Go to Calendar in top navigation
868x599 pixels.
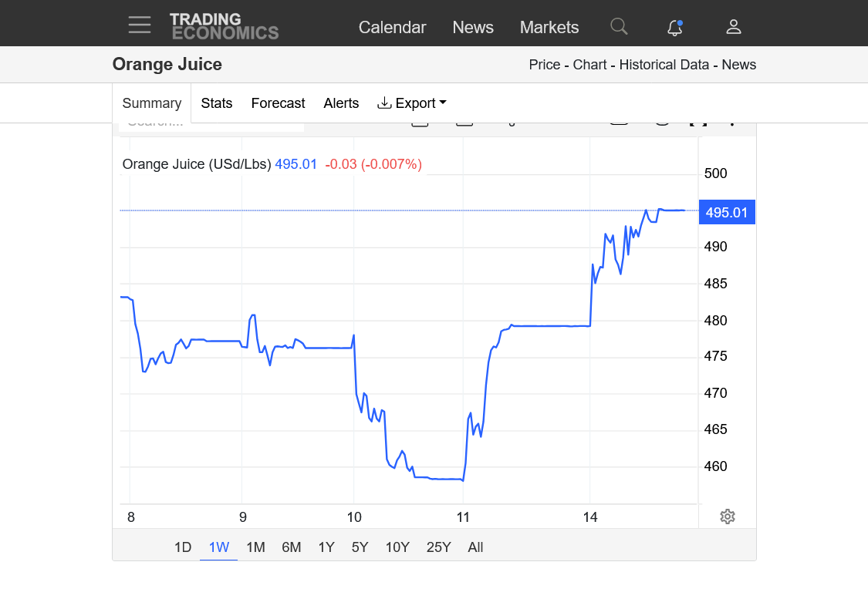(x=392, y=27)
